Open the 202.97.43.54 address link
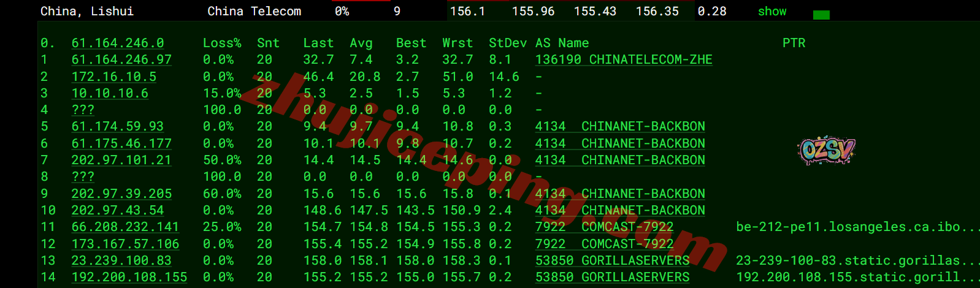The image size is (980, 288). pos(118,210)
